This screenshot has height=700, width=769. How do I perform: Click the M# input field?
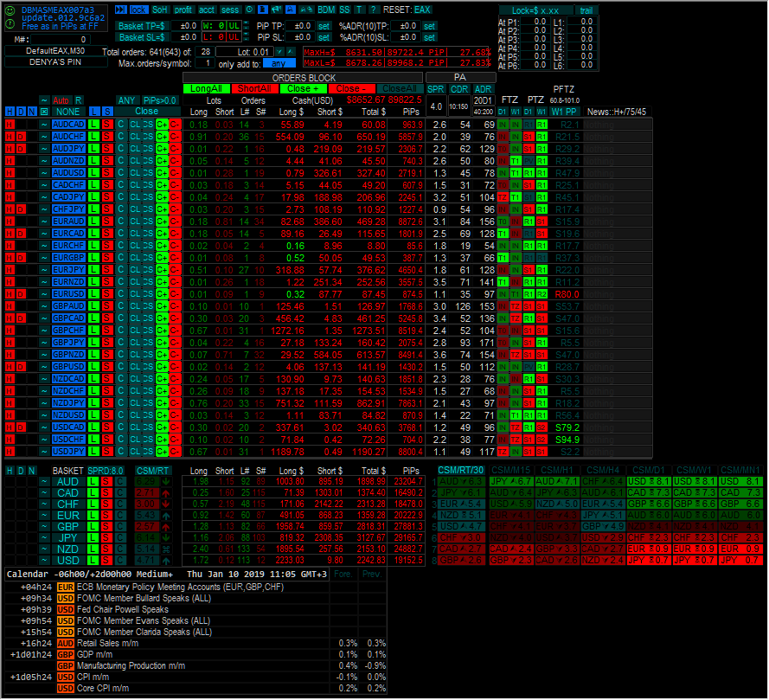(x=61, y=39)
